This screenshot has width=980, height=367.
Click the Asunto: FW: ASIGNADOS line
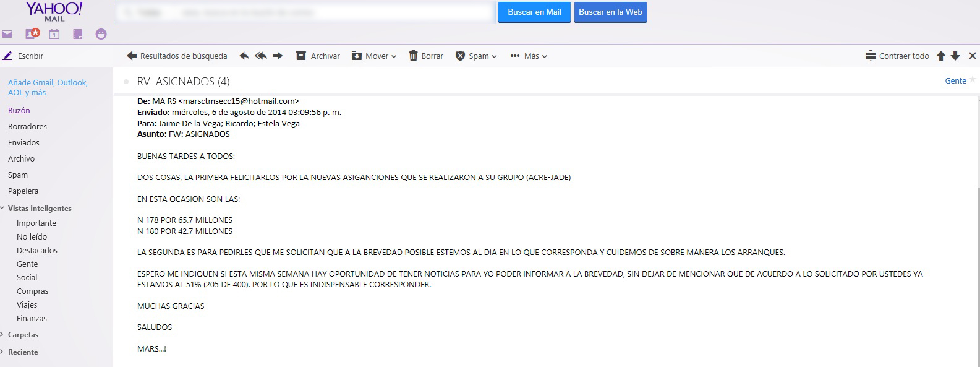[183, 134]
